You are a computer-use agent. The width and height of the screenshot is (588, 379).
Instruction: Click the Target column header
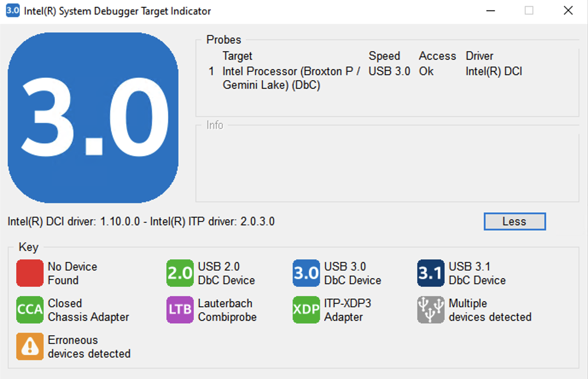click(x=237, y=56)
